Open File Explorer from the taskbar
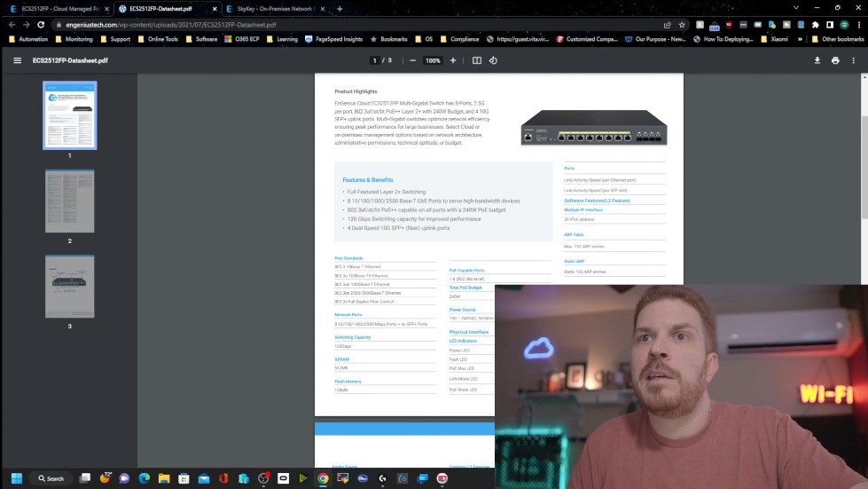Viewport: 868px width, 489px height. (164, 478)
